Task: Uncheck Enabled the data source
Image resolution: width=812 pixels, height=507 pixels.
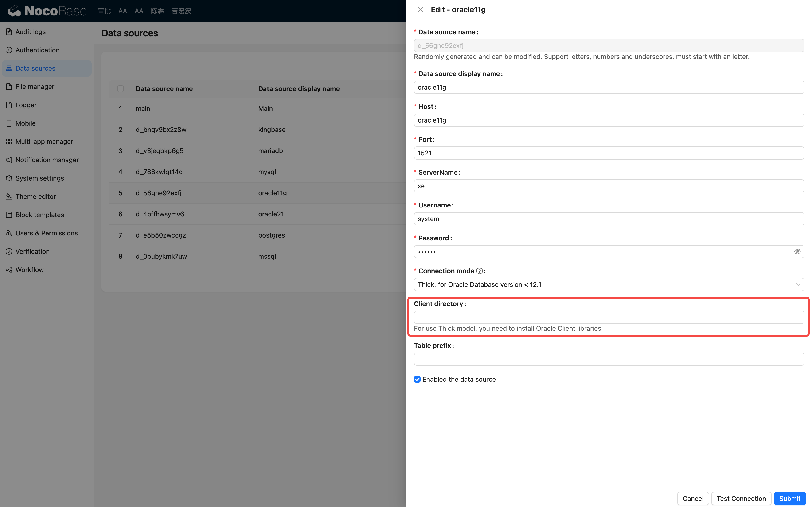Action: pos(417,379)
